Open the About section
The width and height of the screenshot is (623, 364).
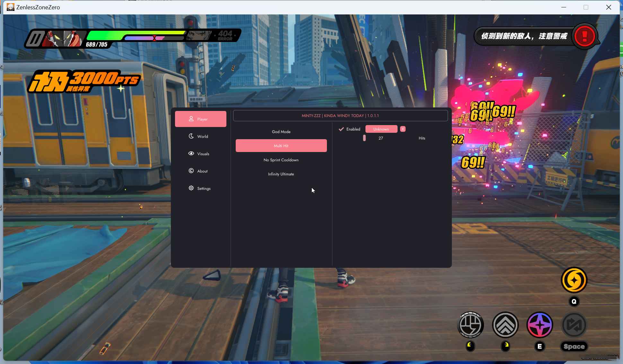[202, 171]
